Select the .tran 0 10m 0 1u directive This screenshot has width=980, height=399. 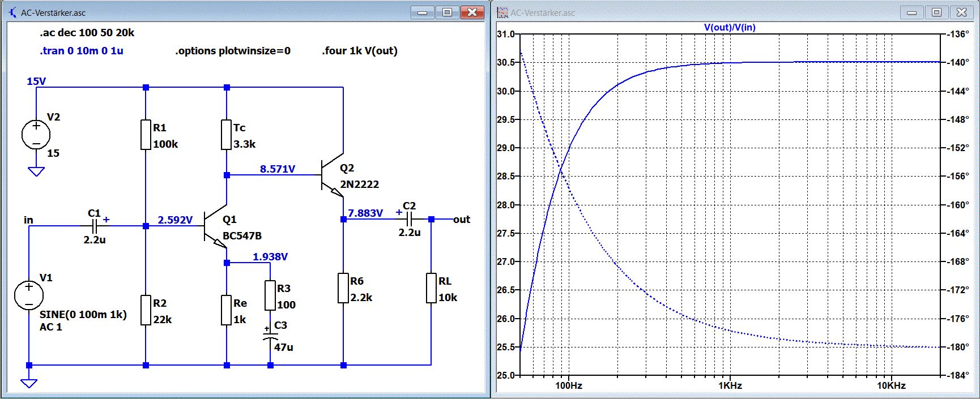point(82,51)
